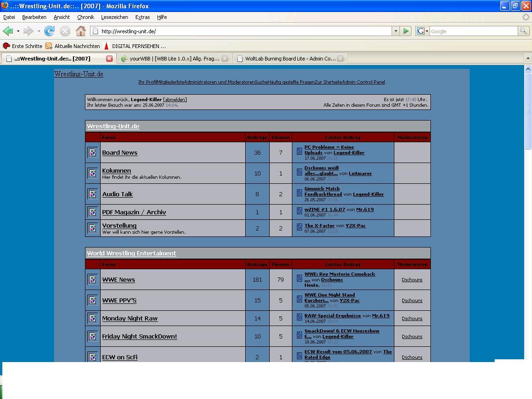Open the PDF Magazin / Archiv forum
The image size is (532, 399).
click(x=134, y=212)
